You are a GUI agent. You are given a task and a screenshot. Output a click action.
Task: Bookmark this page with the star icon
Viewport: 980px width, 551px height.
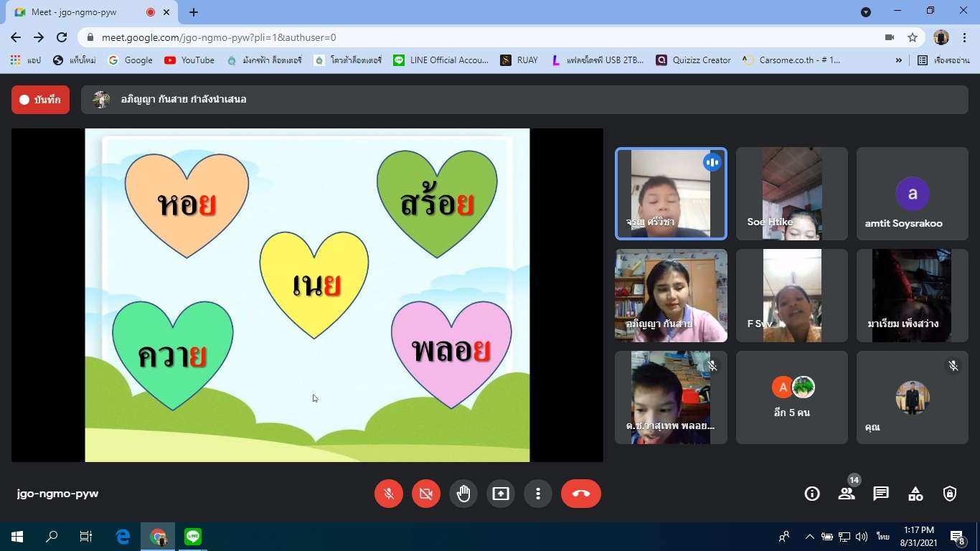coord(913,37)
